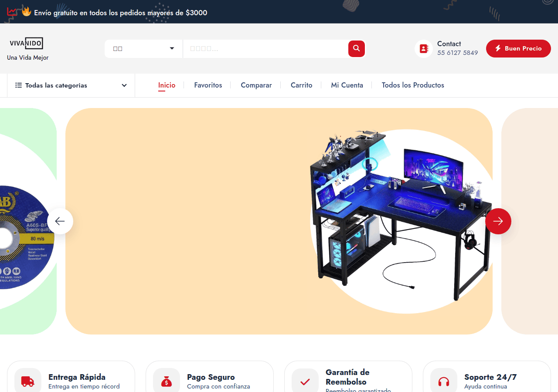Click Compra con confianza text

click(218, 386)
